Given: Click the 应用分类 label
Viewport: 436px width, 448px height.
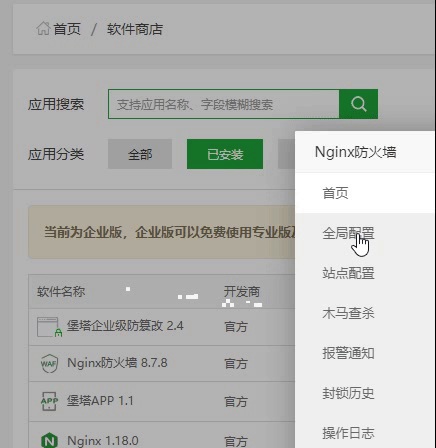Looking at the screenshot, I should click(x=56, y=154).
